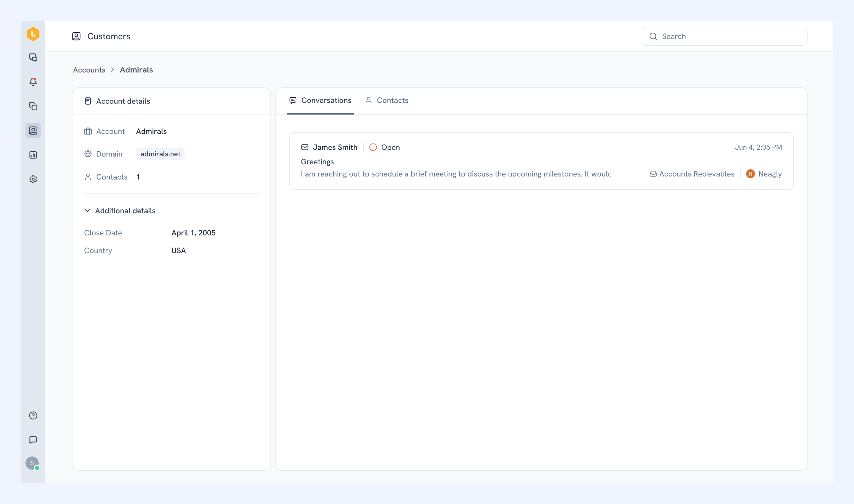Focus the Search input field
Viewport: 854px width, 504px height.
[724, 36]
